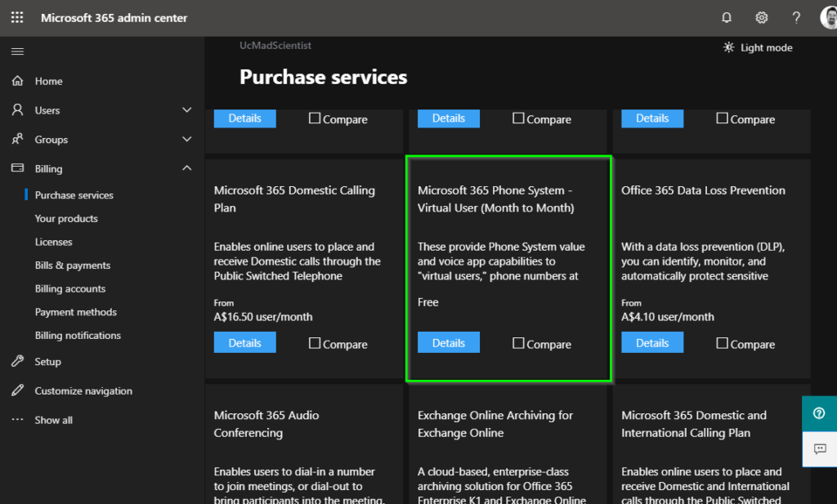Click the Groups people icon

pyautogui.click(x=18, y=139)
